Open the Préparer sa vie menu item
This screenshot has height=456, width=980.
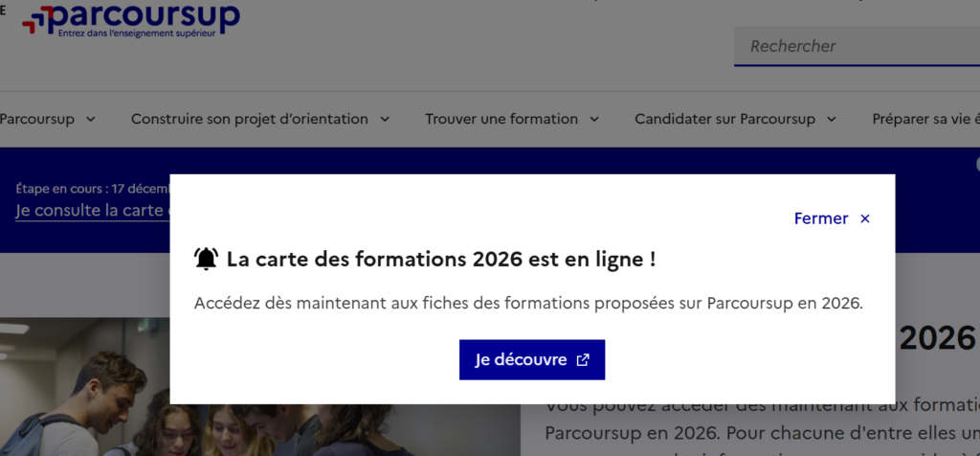(x=924, y=120)
